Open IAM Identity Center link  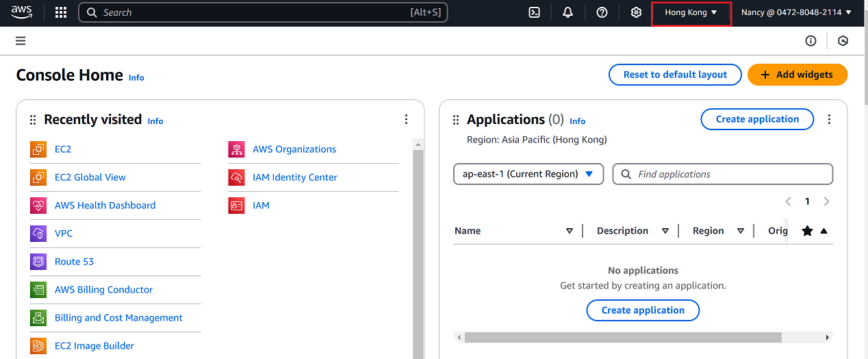(x=295, y=177)
